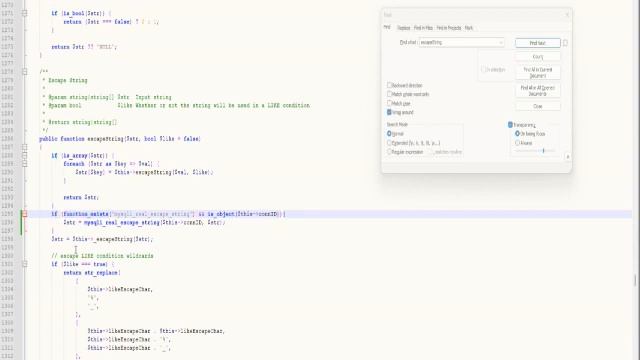The image size is (640, 360).
Task: Enable Backward direction checkbox
Action: (x=389, y=85)
